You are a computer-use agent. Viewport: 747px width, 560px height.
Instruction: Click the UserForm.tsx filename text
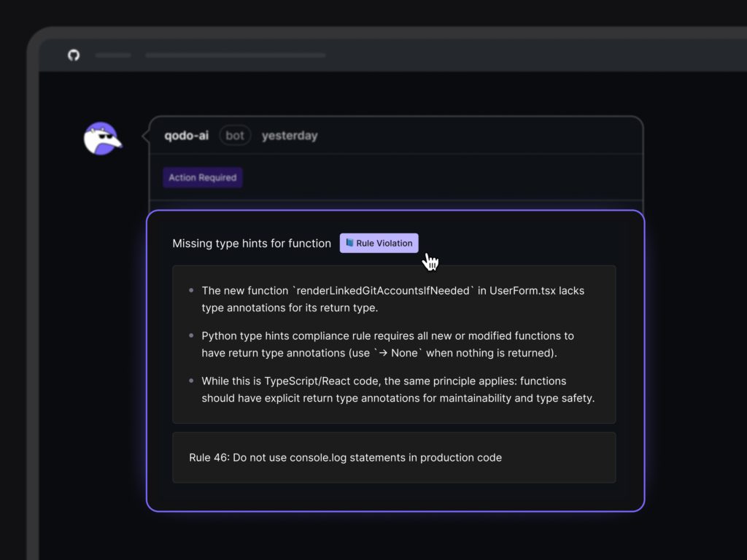click(x=523, y=290)
